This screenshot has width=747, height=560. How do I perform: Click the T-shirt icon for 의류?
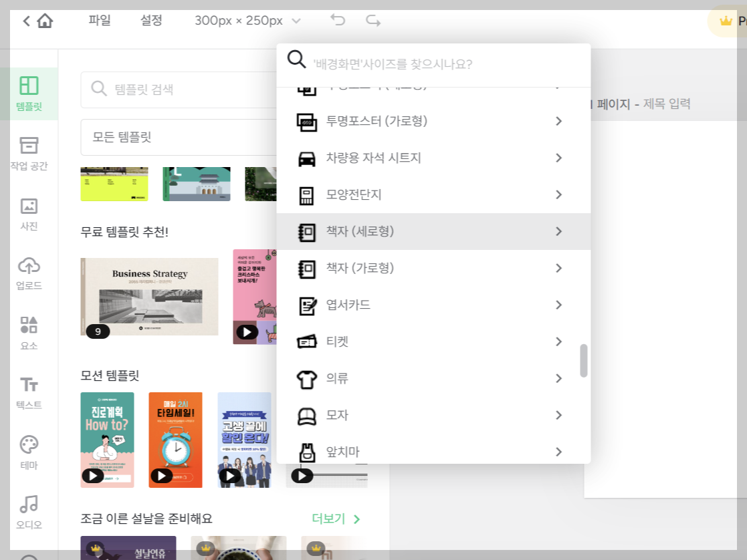tap(307, 379)
